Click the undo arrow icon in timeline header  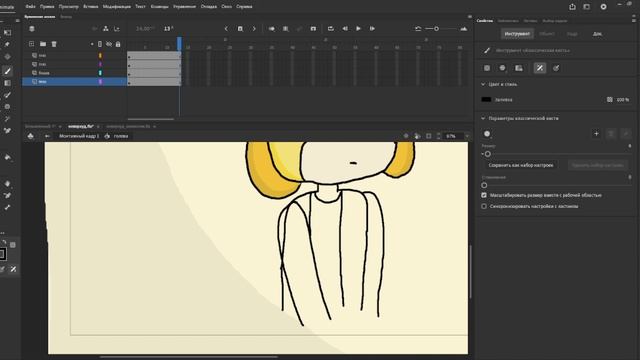pyautogui.click(x=418, y=29)
